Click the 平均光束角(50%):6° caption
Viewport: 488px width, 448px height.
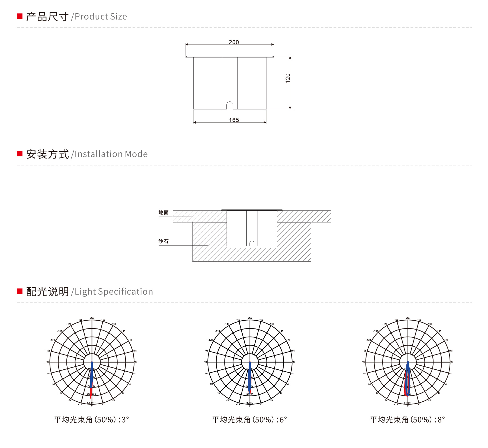coord(249,420)
